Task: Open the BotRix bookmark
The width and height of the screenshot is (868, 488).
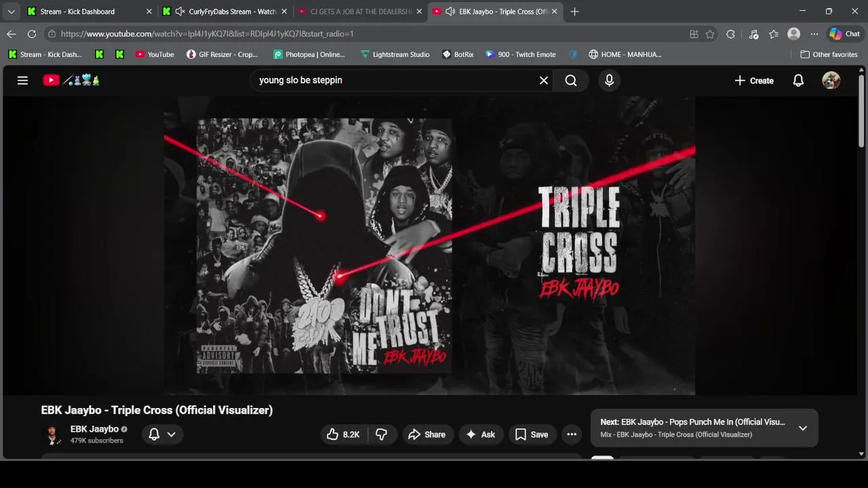Action: click(x=458, y=54)
